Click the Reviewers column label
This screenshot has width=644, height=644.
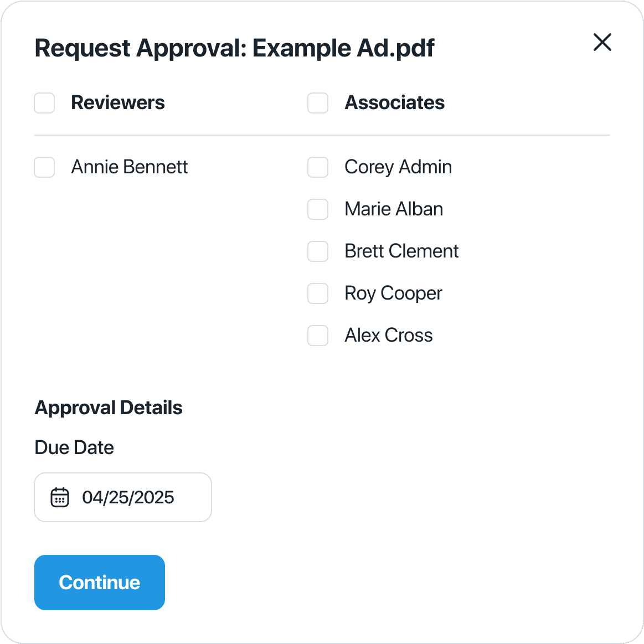(118, 102)
